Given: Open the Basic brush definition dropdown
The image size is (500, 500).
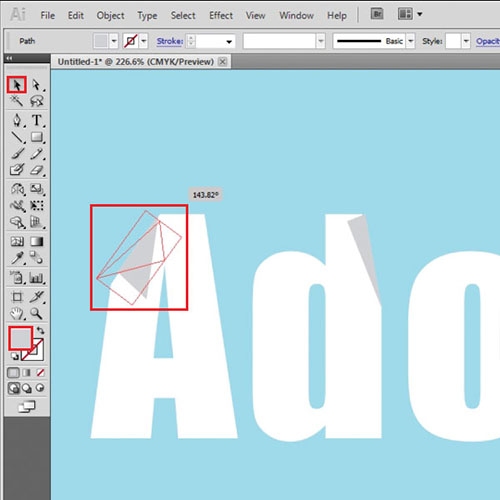Looking at the screenshot, I should 411,41.
